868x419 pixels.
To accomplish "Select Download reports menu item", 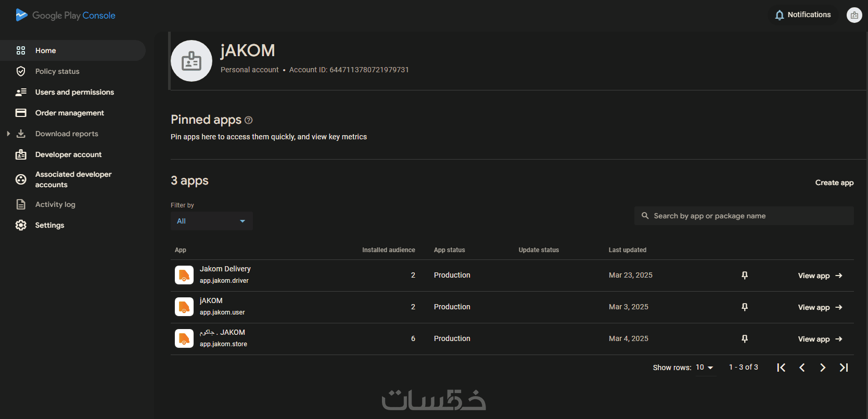I will click(67, 134).
